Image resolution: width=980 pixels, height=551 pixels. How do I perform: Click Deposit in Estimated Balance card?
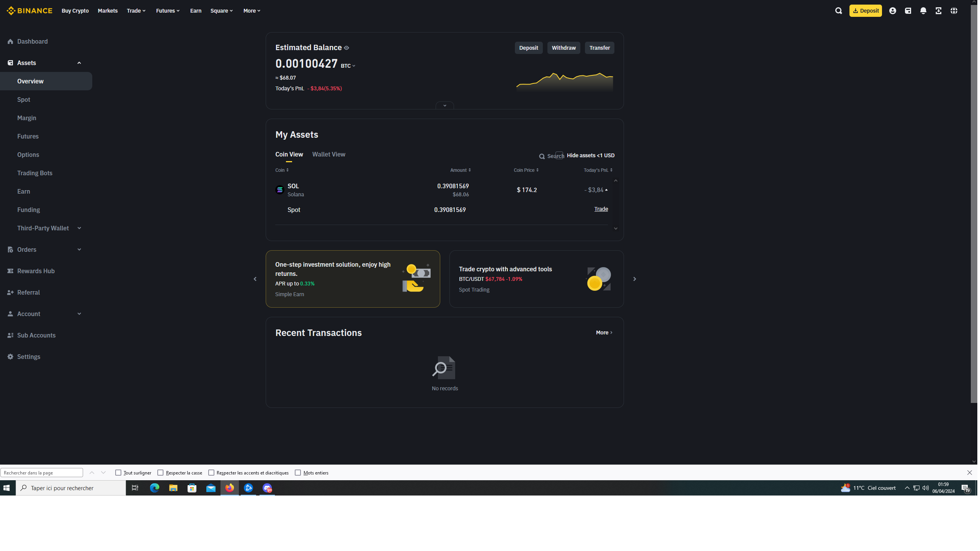click(x=528, y=48)
